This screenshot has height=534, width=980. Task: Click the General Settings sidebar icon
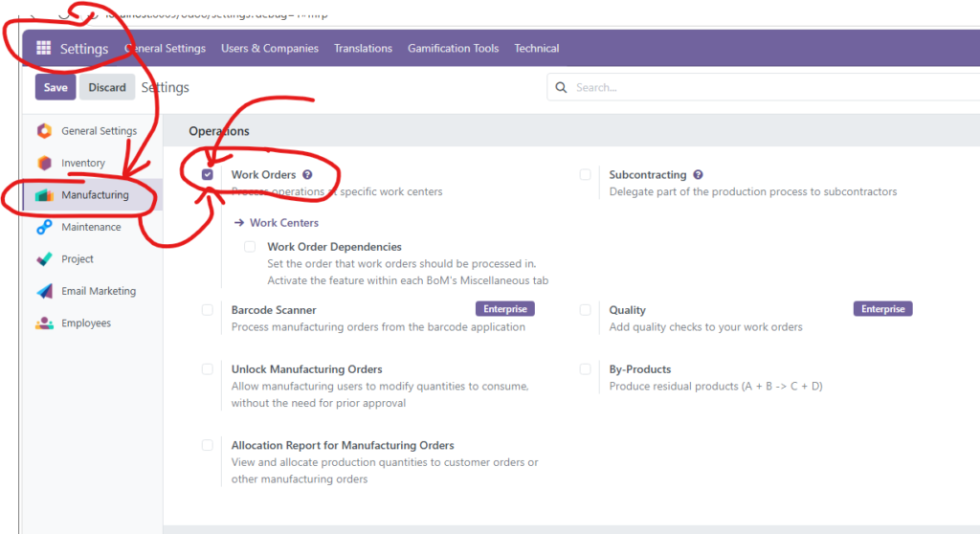click(x=44, y=131)
